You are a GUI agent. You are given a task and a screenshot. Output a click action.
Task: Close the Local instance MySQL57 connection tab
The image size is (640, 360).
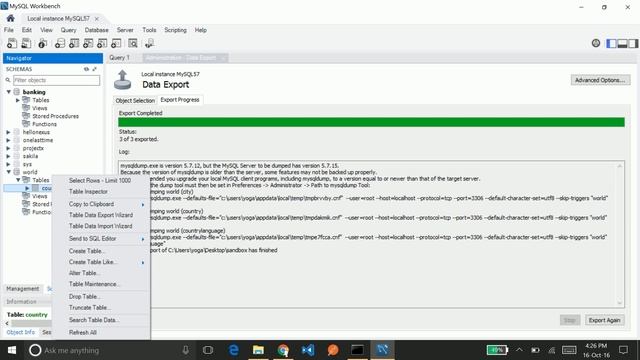[97, 18]
